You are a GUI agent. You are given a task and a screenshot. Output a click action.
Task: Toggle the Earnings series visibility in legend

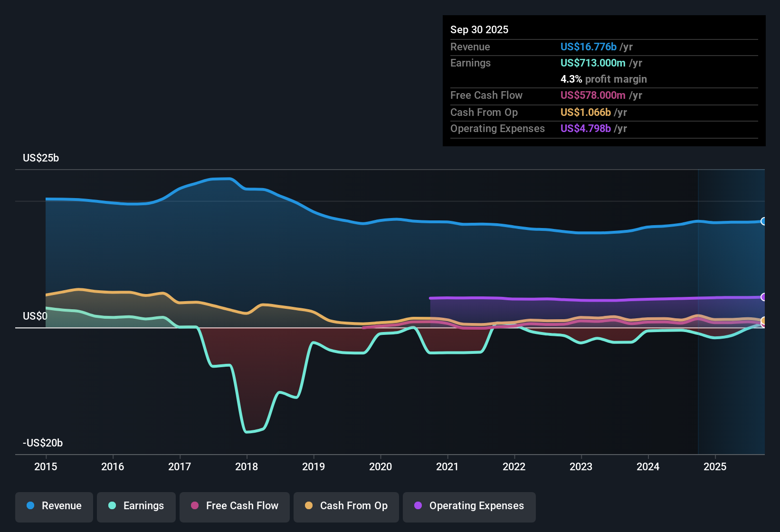pyautogui.click(x=136, y=506)
